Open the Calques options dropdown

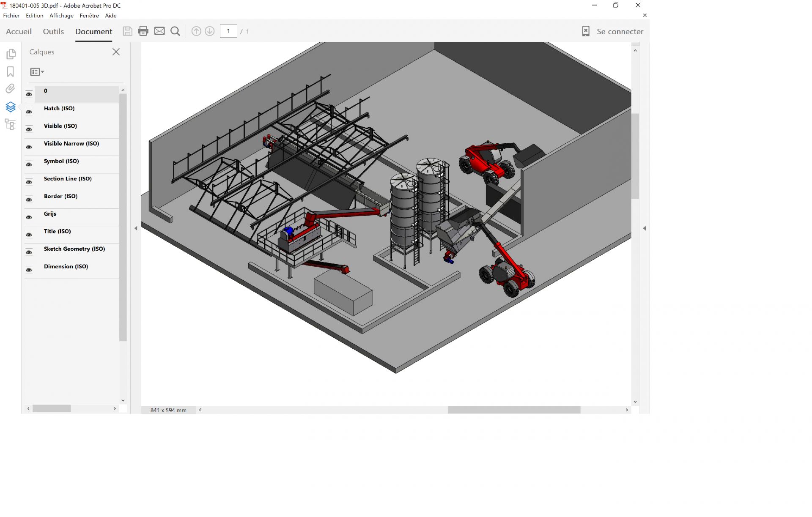[x=37, y=72]
